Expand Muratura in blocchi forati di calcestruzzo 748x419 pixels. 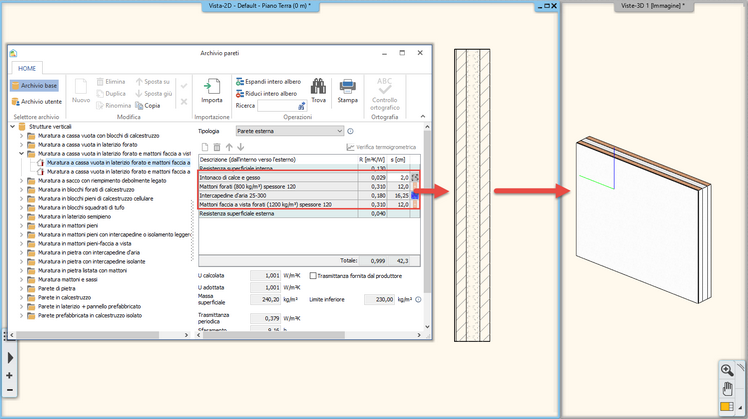21,190
